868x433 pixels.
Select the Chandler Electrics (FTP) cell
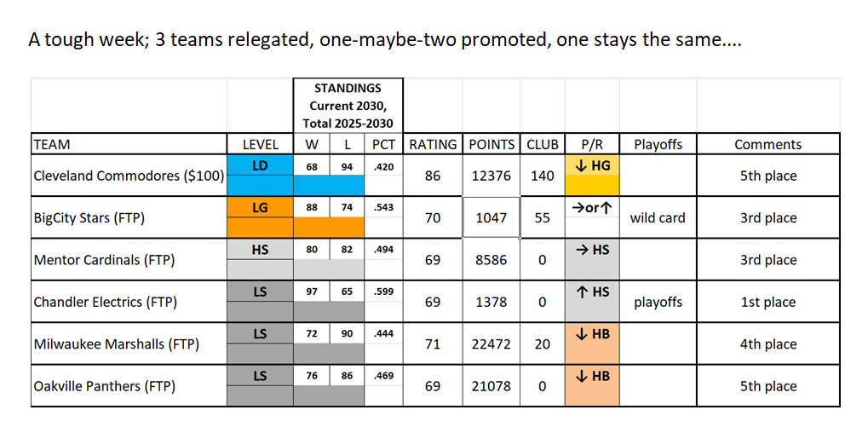128,302
